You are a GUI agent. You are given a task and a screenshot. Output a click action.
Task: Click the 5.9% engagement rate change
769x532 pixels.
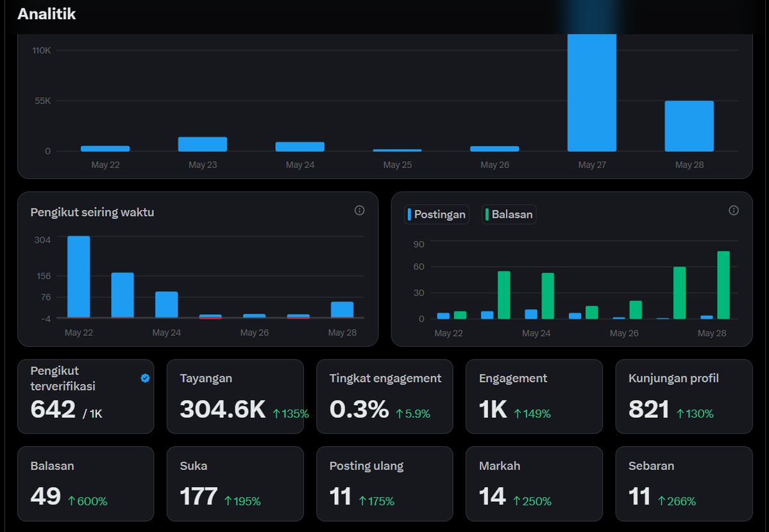pos(413,414)
